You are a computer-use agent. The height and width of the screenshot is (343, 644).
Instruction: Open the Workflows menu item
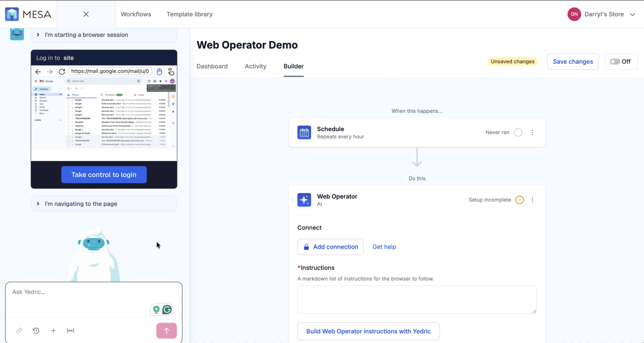pyautogui.click(x=136, y=14)
